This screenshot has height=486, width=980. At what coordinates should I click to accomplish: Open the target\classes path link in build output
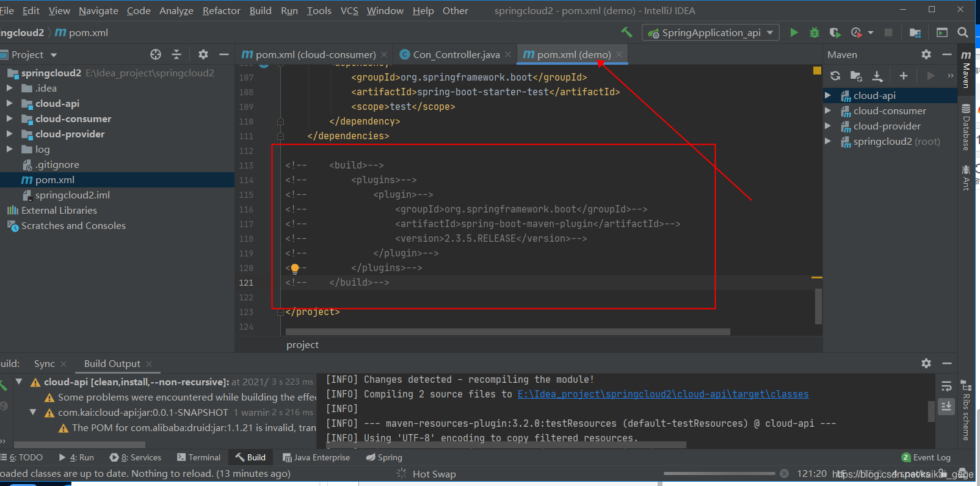[663, 394]
